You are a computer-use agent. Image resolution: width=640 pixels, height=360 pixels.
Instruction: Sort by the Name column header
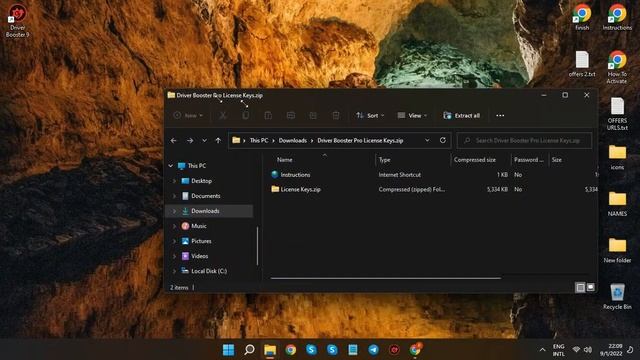(284, 160)
